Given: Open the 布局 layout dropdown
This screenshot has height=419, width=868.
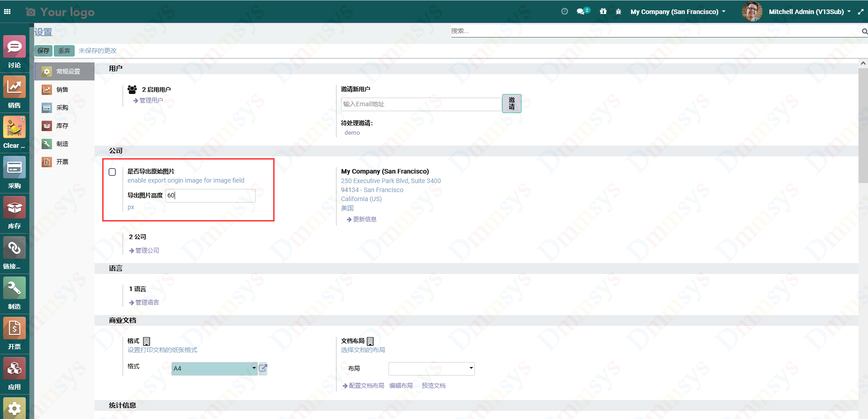Looking at the screenshot, I should [432, 368].
